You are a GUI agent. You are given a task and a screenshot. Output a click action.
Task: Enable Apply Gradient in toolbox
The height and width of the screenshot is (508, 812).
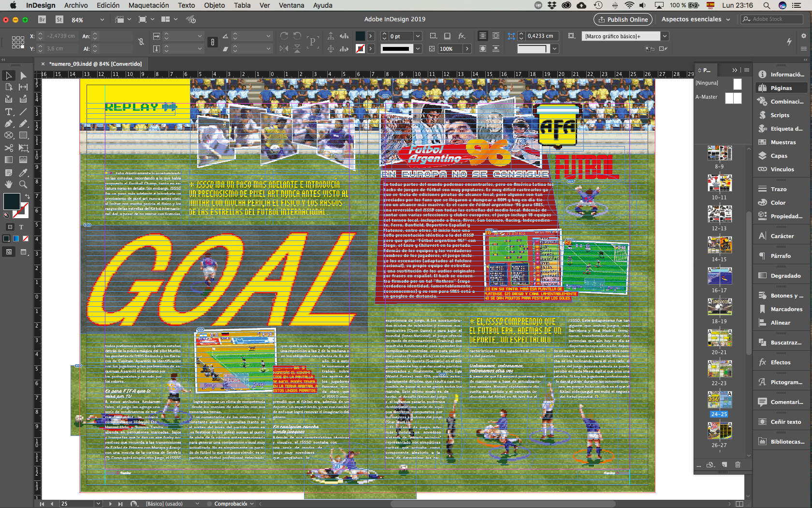[x=16, y=239]
